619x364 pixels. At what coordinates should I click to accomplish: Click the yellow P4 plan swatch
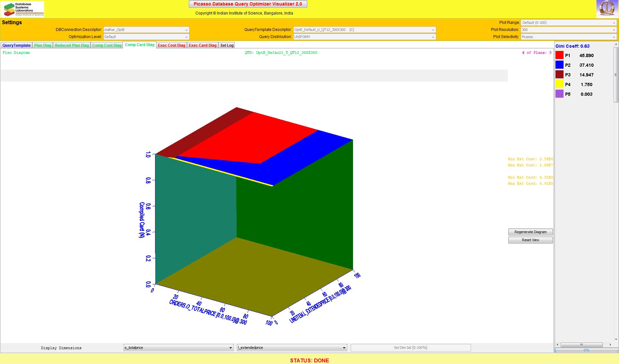pos(559,84)
